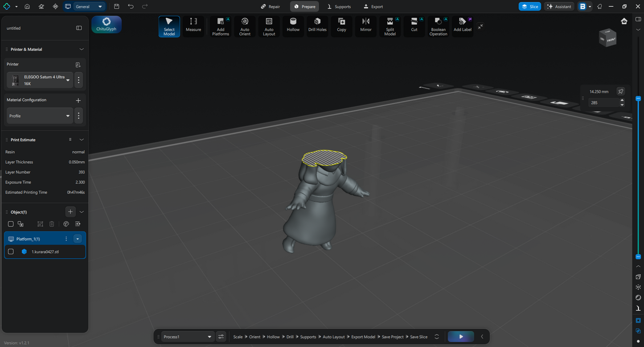
Task: Open Process1 settings sliders icon
Action: coord(221,337)
